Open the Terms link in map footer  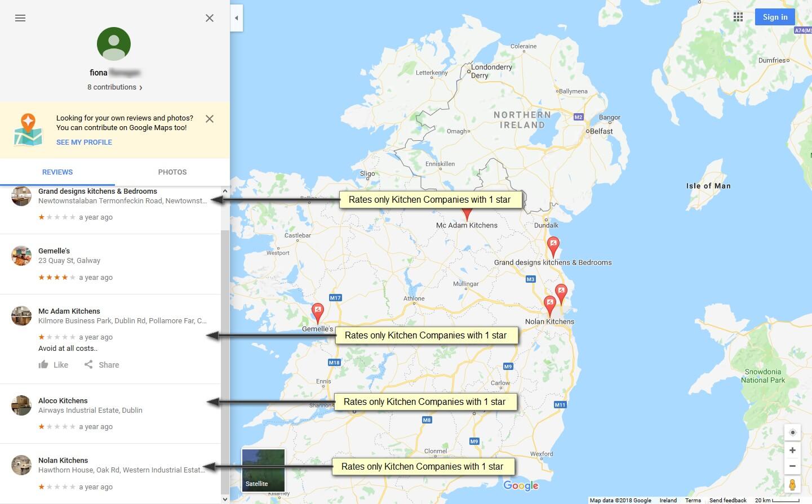693,500
